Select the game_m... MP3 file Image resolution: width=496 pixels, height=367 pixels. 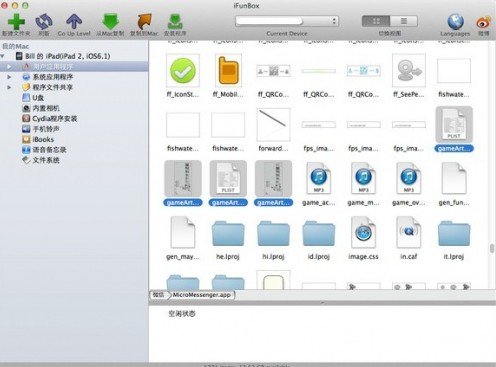pyautogui.click(x=363, y=178)
